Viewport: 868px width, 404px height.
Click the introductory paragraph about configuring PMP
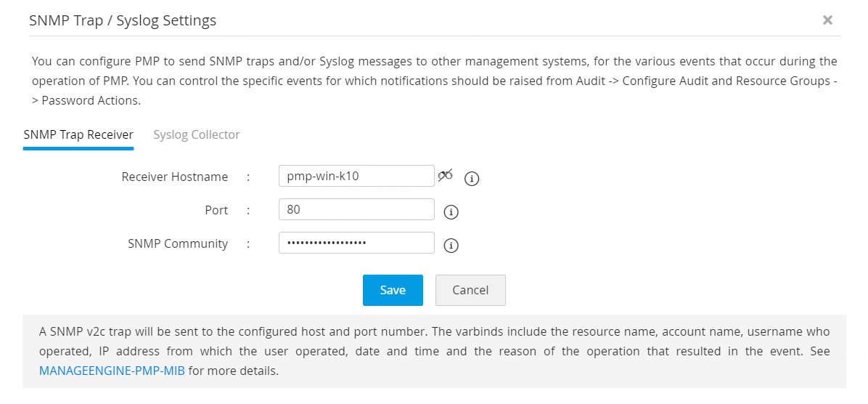(434, 81)
